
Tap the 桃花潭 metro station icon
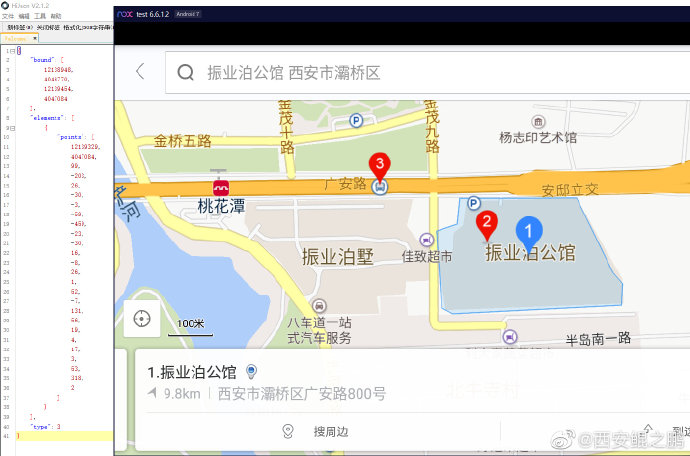[x=221, y=188]
